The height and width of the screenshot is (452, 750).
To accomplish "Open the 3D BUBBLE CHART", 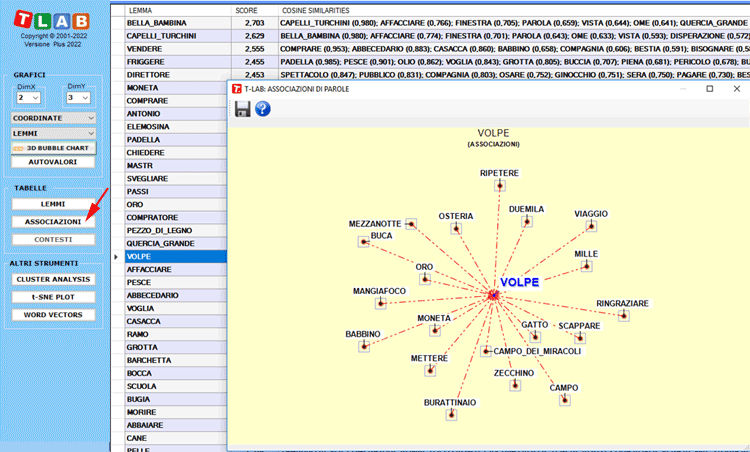I will (x=53, y=148).
